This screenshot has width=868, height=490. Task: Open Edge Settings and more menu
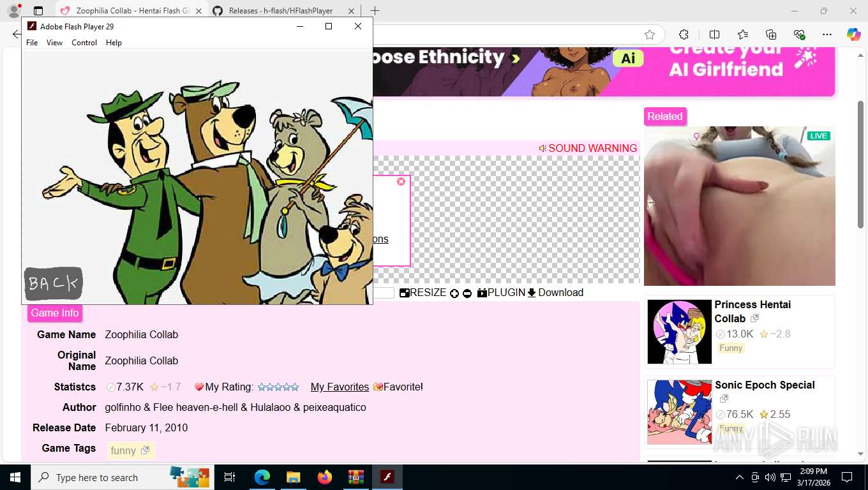(827, 34)
